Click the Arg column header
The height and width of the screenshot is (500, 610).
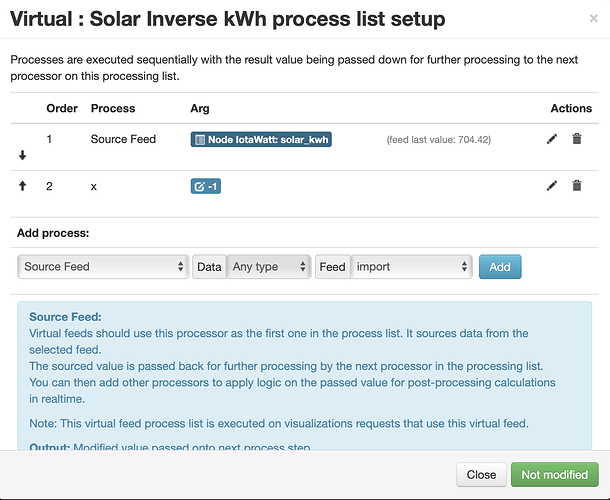[200, 108]
